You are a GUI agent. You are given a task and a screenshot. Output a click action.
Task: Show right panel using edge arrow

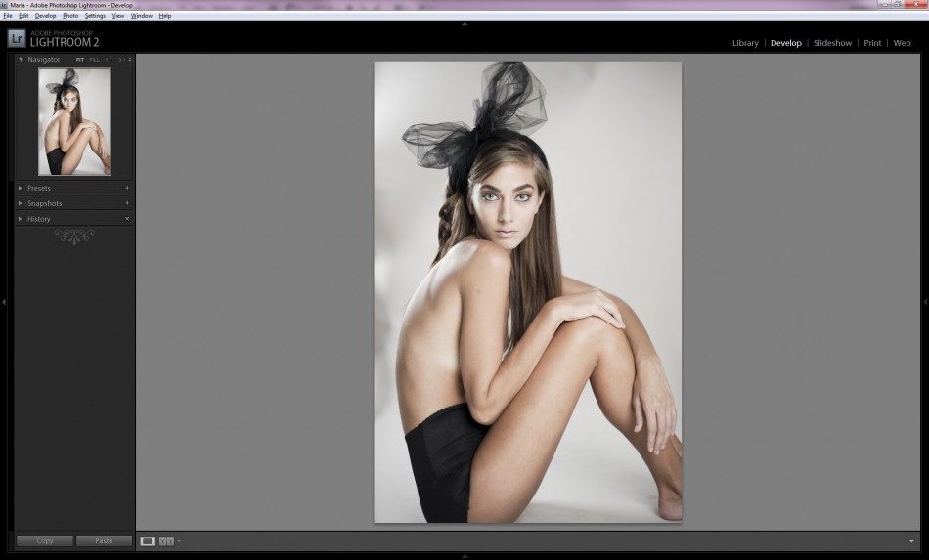point(925,302)
